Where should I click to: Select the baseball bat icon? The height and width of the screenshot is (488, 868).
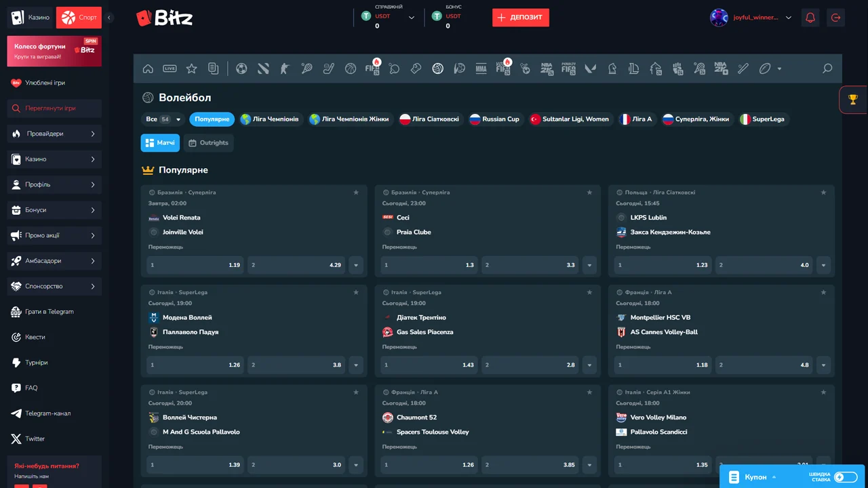tap(743, 68)
